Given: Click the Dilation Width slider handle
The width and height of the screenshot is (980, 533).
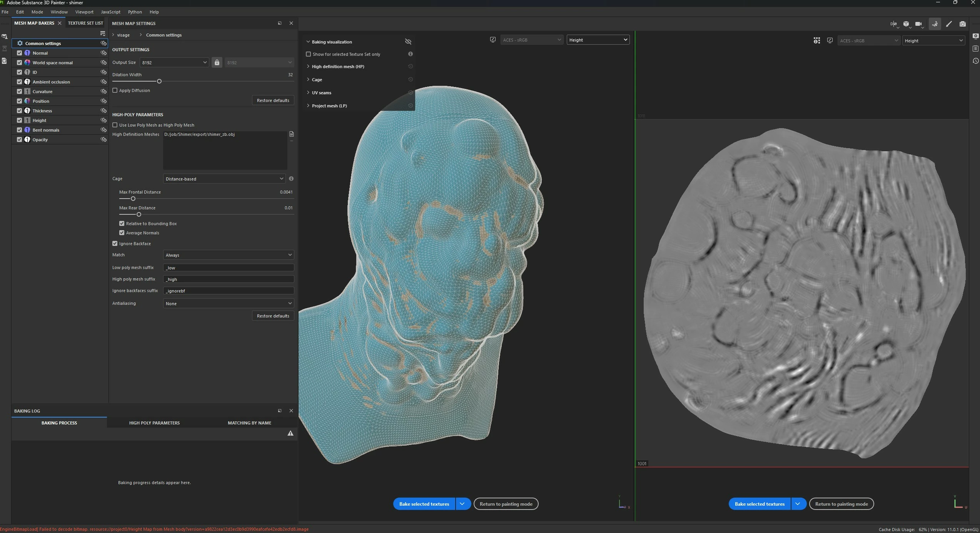Looking at the screenshot, I should 159,81.
